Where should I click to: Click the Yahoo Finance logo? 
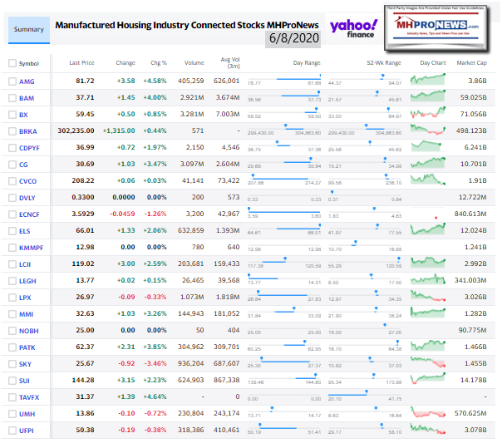pyautogui.click(x=353, y=30)
